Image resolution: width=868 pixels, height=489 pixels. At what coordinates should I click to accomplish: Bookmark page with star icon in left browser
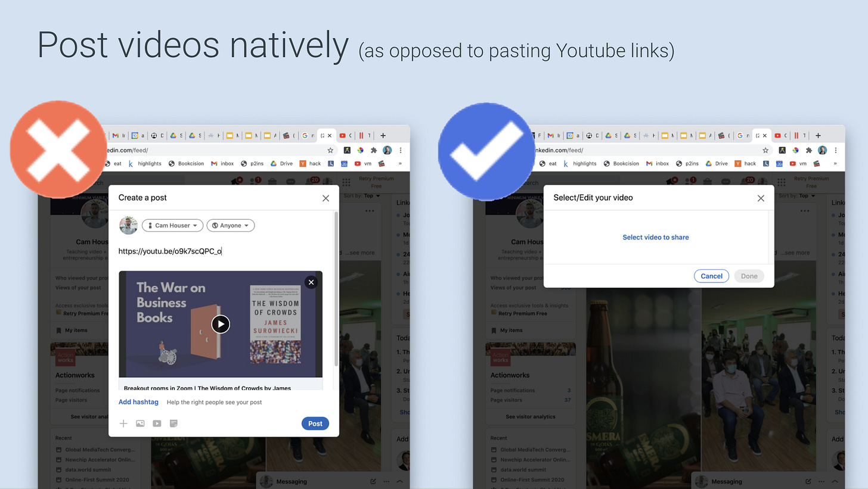pyautogui.click(x=330, y=151)
